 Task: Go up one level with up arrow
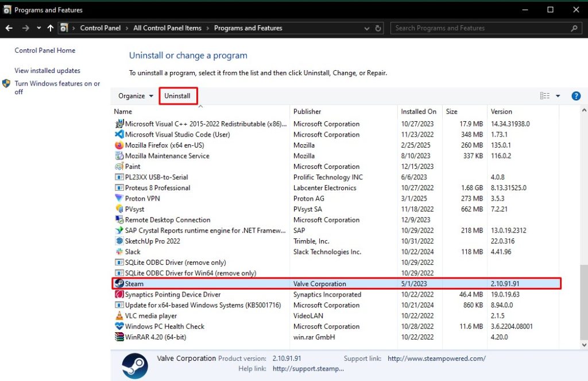[51, 28]
